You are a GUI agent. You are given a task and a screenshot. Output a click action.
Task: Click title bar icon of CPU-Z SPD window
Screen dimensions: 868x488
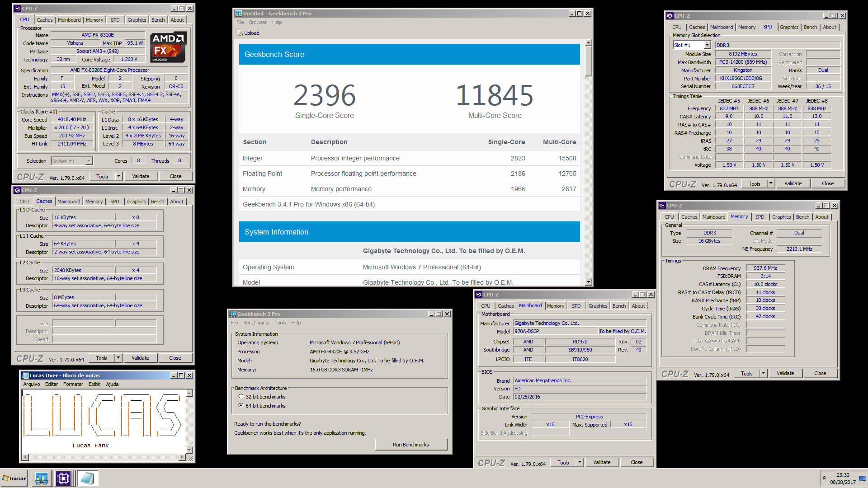click(670, 16)
